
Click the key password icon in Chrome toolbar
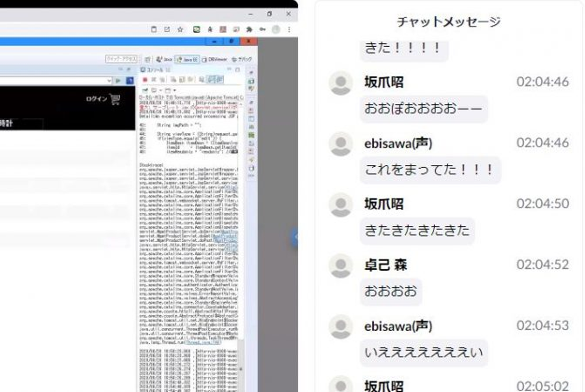pyautogui.click(x=262, y=29)
